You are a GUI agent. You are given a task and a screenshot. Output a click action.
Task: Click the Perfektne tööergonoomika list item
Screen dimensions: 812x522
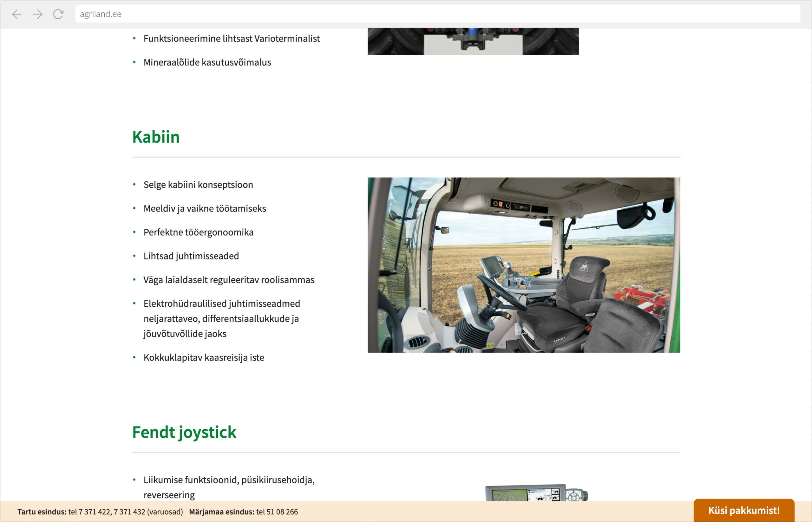coord(198,232)
